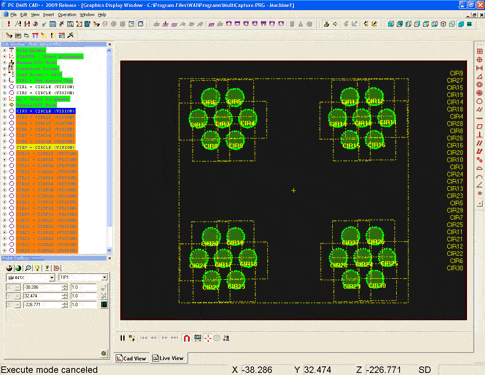Click the CIR9 label in the display's right list
Image resolution: width=485 pixels, height=375 pixels.
click(x=456, y=73)
